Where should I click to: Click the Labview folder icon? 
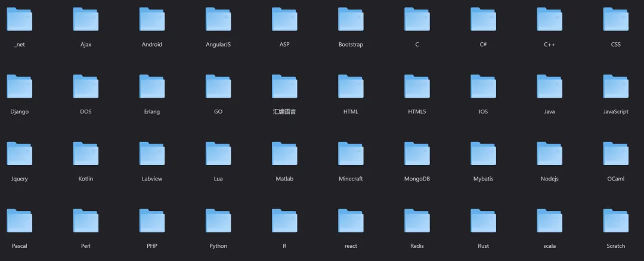pos(152,154)
